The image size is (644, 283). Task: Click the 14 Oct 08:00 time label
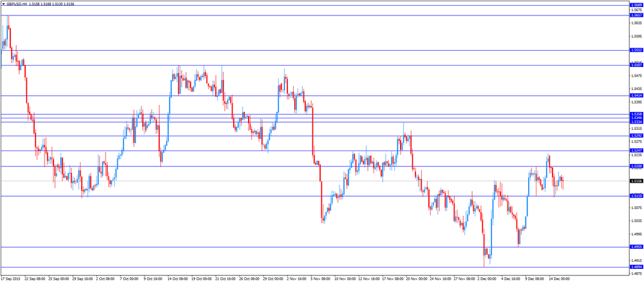click(x=176, y=278)
